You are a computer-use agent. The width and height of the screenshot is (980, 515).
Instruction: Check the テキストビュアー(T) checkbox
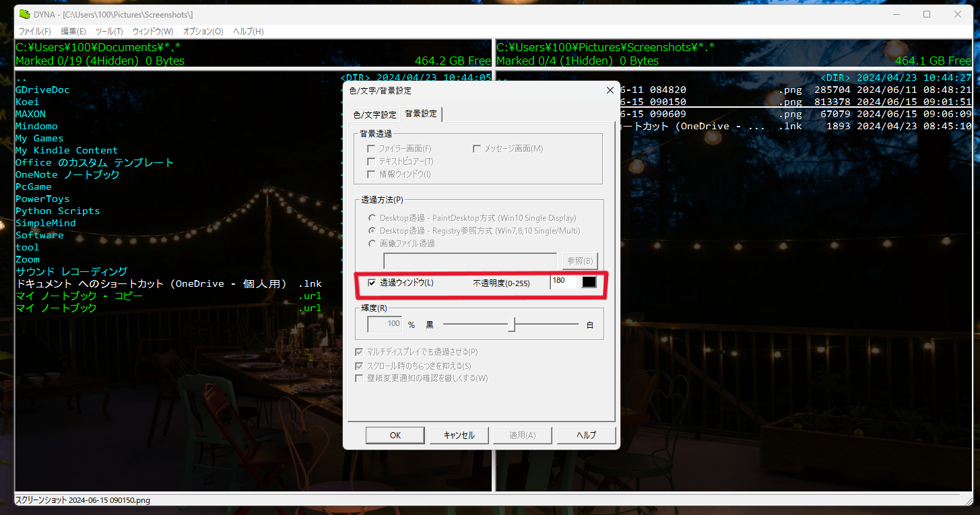(x=371, y=161)
